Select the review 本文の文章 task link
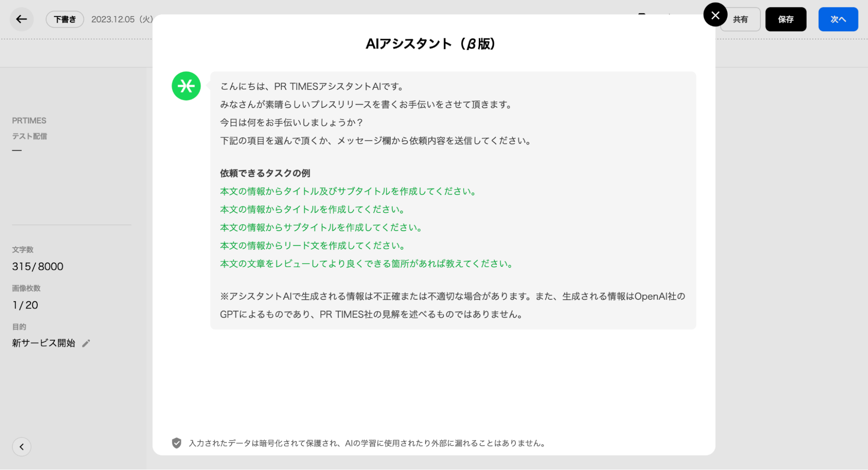The image size is (868, 470). coord(366,264)
